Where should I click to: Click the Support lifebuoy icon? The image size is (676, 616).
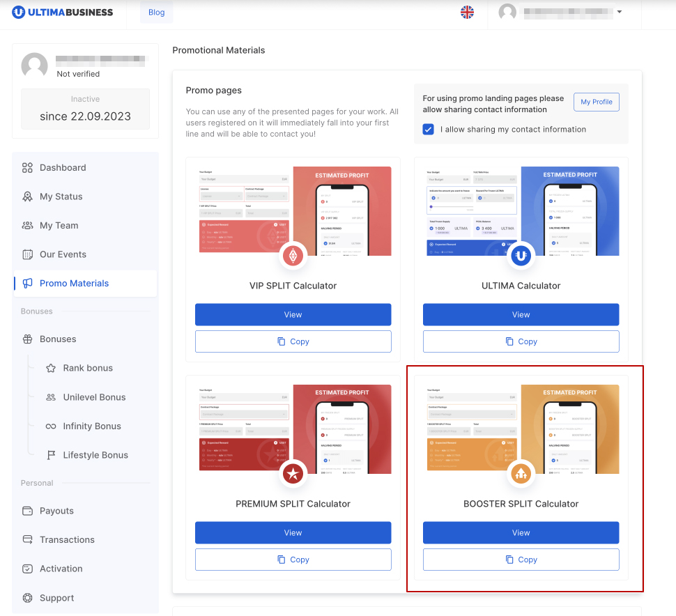(x=28, y=598)
